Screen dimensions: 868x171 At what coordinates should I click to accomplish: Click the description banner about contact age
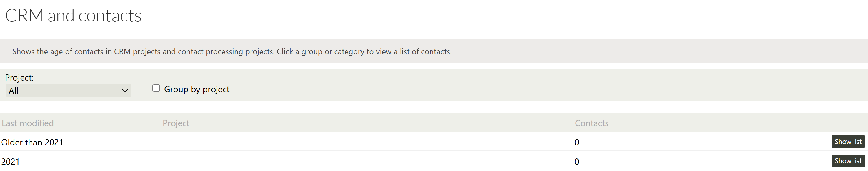pos(232,52)
